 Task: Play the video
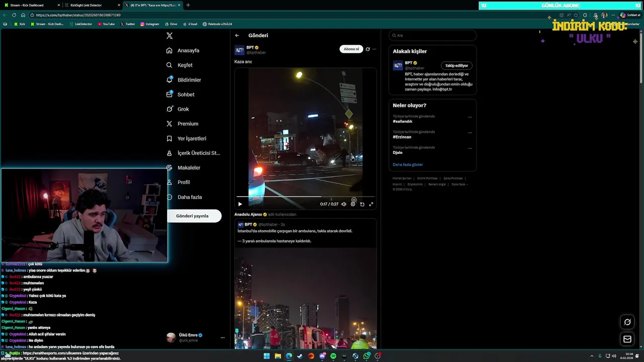coord(240,204)
